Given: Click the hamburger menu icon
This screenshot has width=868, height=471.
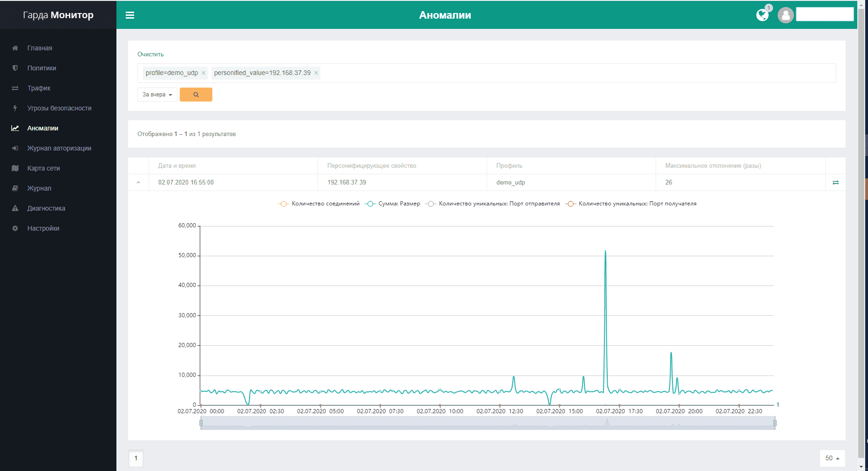Looking at the screenshot, I should [130, 15].
